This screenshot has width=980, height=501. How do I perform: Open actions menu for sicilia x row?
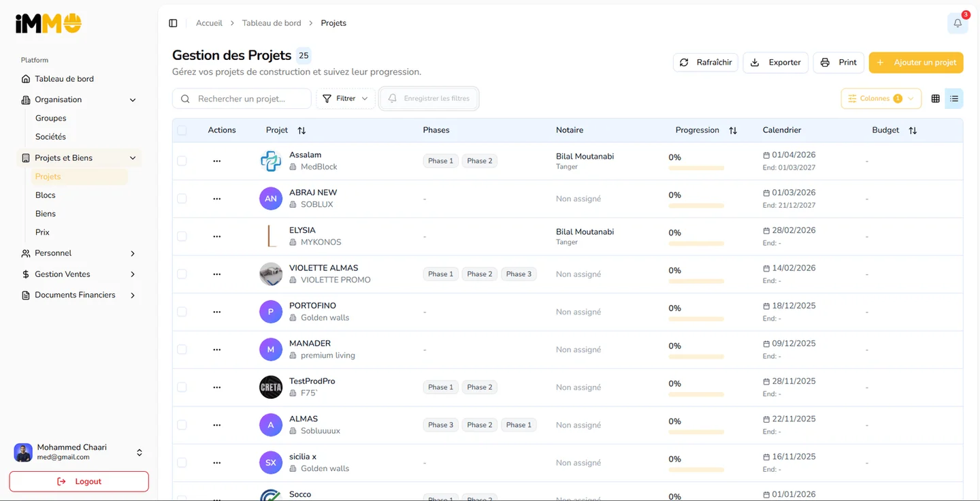(216, 463)
